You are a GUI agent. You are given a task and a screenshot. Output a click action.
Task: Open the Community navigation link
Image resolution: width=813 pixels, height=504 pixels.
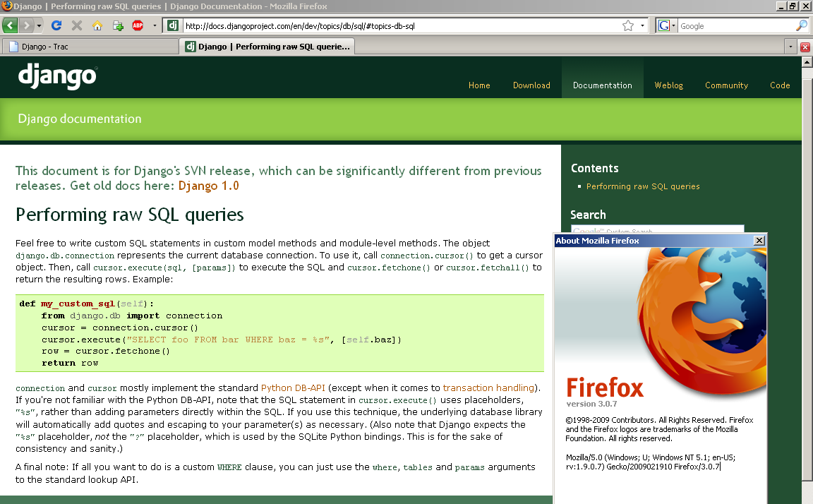coord(726,85)
